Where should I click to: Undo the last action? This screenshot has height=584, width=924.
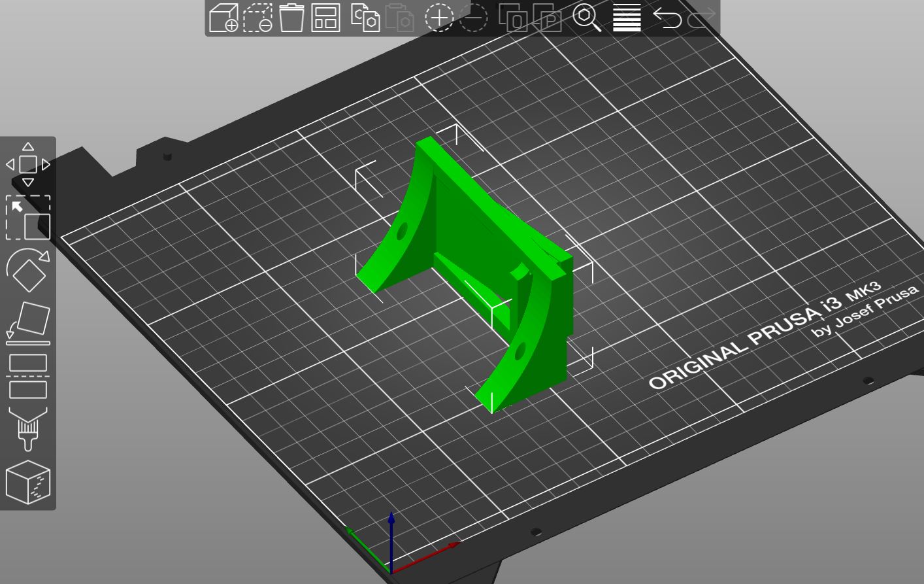point(667,18)
